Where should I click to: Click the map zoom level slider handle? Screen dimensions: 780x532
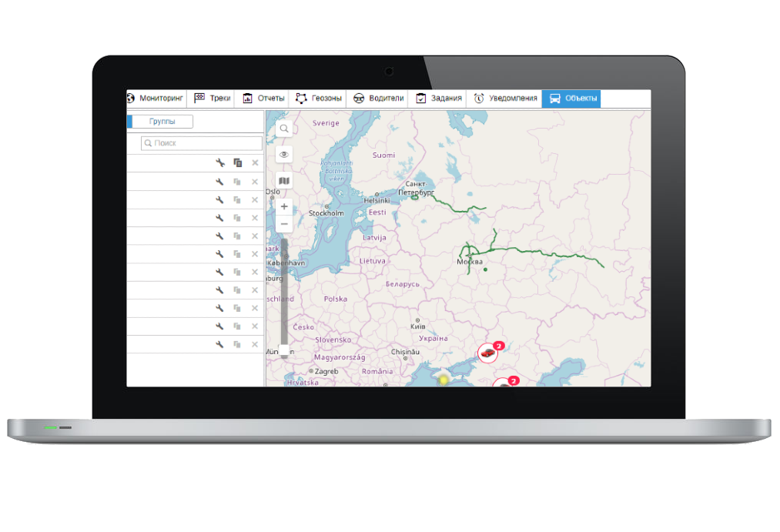pyautogui.click(x=284, y=350)
